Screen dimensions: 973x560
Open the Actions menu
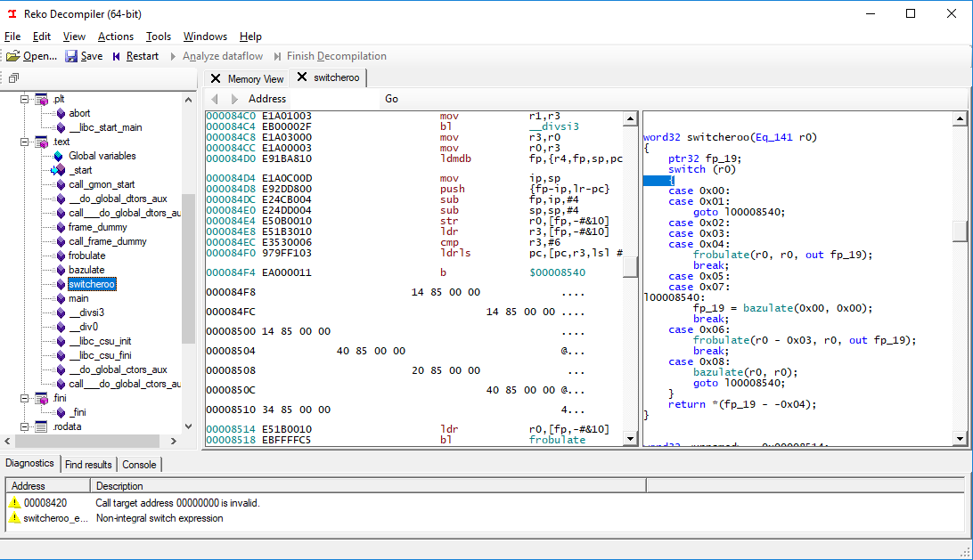point(116,37)
